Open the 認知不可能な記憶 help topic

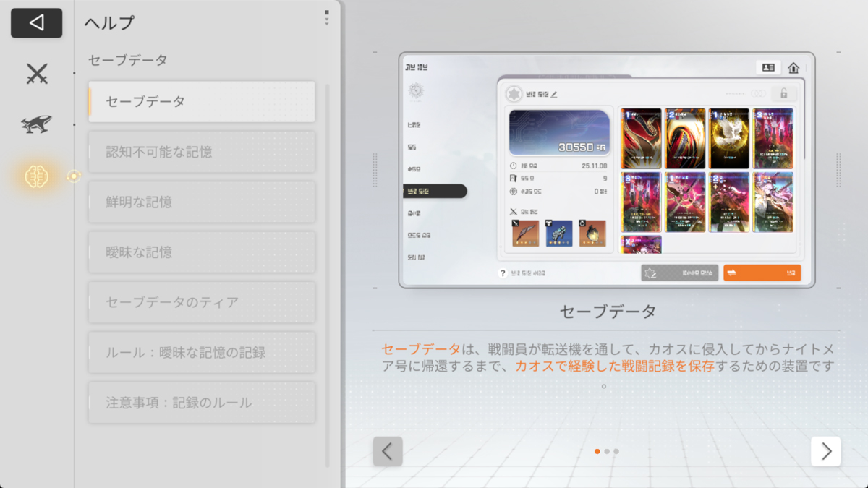click(x=202, y=152)
